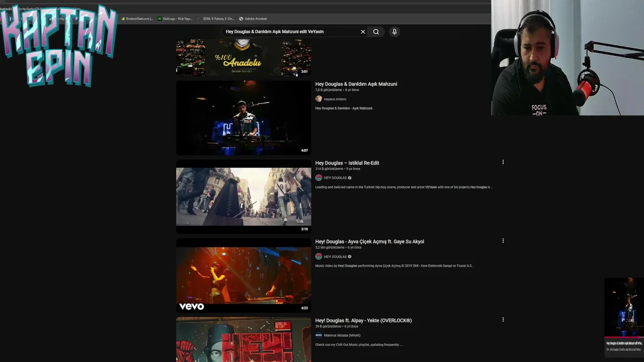
Task: Open Hey Douglas & Darıldım Aşık Mahzuni title
Action: (x=356, y=84)
